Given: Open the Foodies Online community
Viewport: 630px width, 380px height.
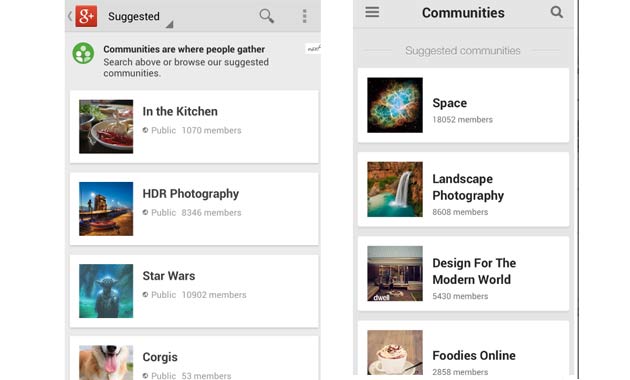Looking at the screenshot, I should pos(463,349).
